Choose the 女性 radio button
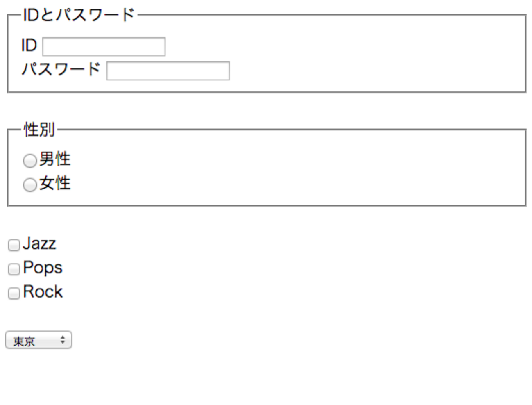 tap(29, 185)
